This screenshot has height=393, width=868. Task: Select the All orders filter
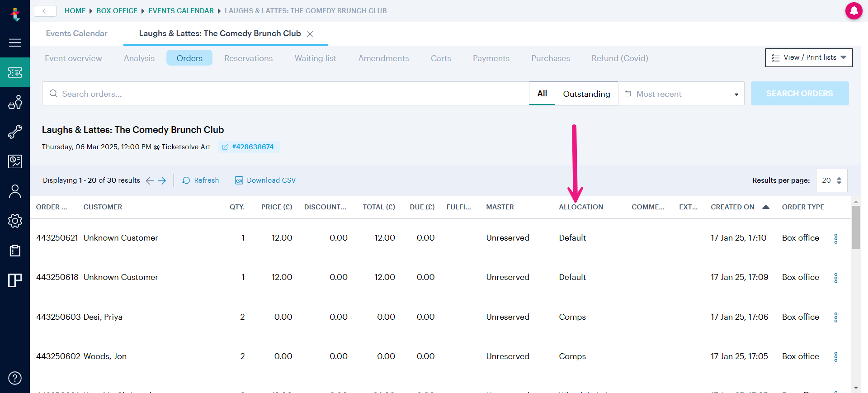tap(542, 94)
